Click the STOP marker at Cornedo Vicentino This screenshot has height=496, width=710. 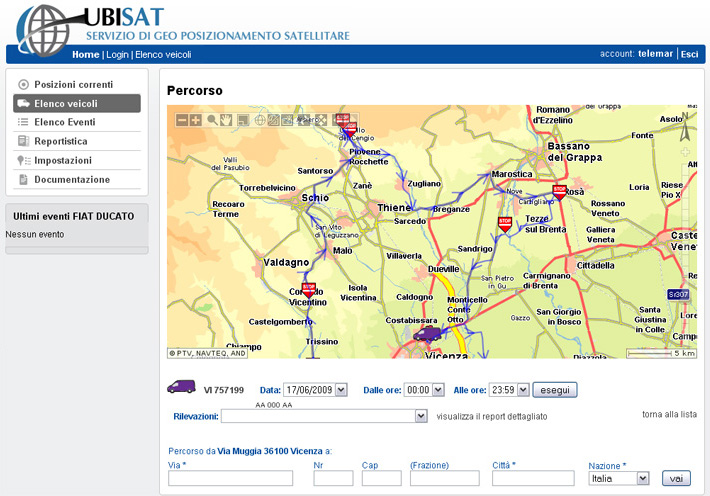pyautogui.click(x=309, y=290)
